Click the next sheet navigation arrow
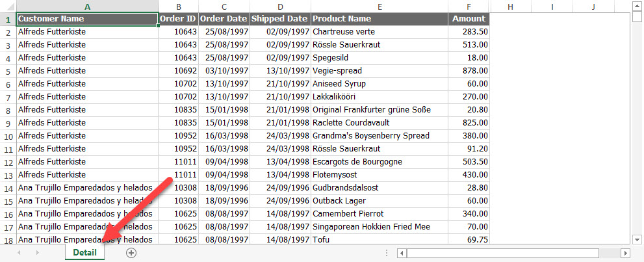The height and width of the screenshot is (262, 644). pos(38,253)
